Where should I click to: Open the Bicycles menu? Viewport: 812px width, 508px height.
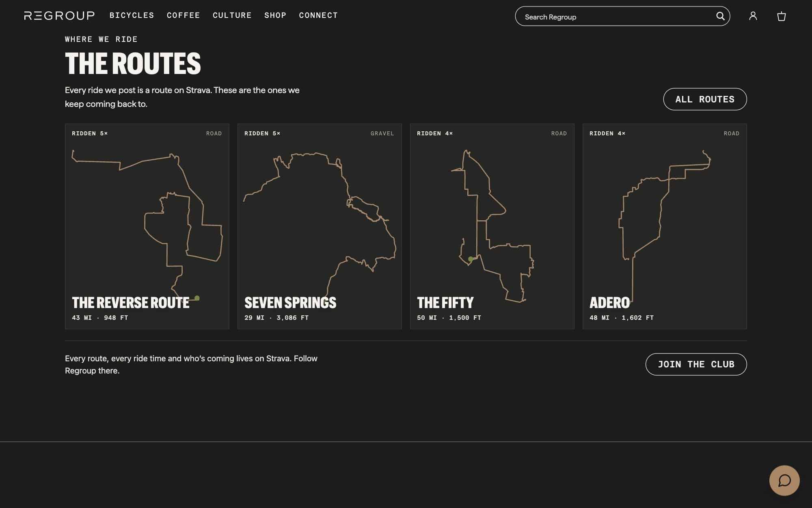click(132, 15)
